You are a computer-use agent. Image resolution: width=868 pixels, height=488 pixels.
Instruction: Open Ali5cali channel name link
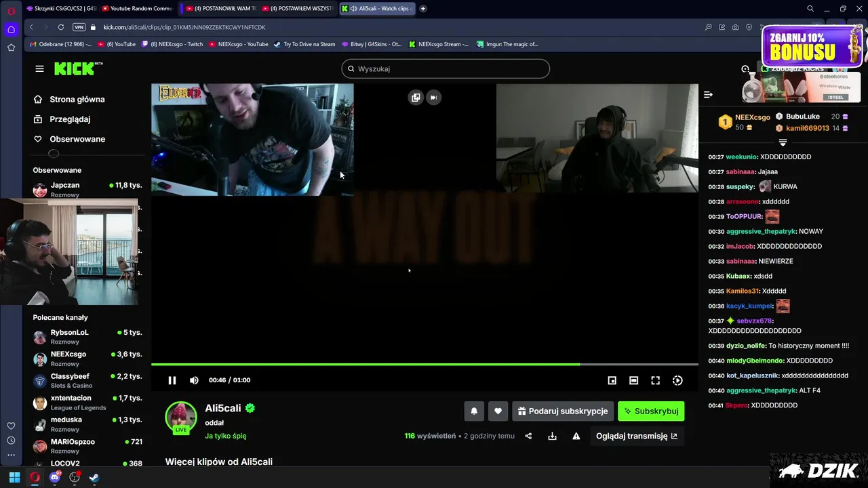click(x=223, y=408)
